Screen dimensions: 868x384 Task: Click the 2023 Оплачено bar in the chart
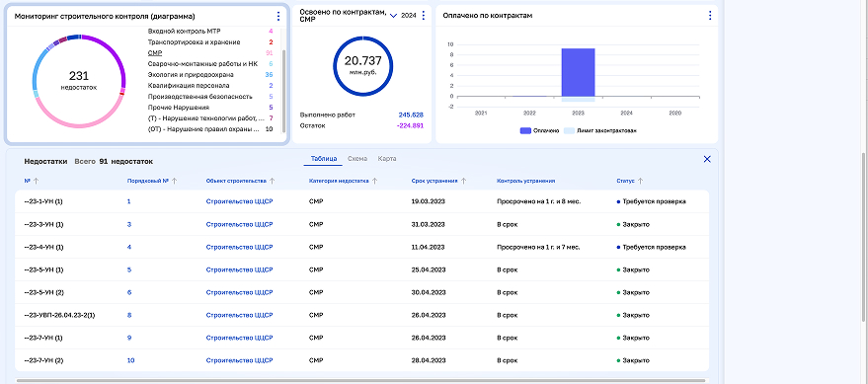pos(578,72)
